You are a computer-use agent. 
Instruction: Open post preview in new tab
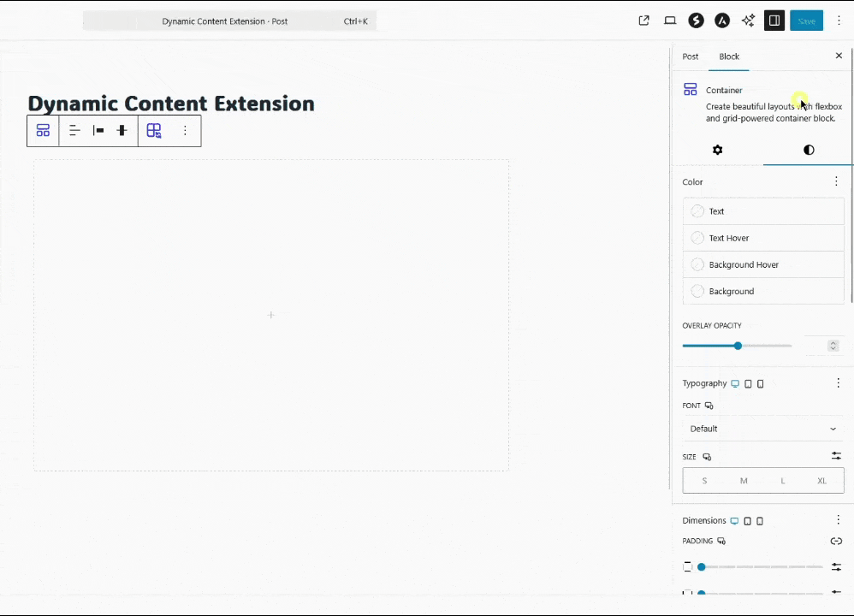point(644,21)
